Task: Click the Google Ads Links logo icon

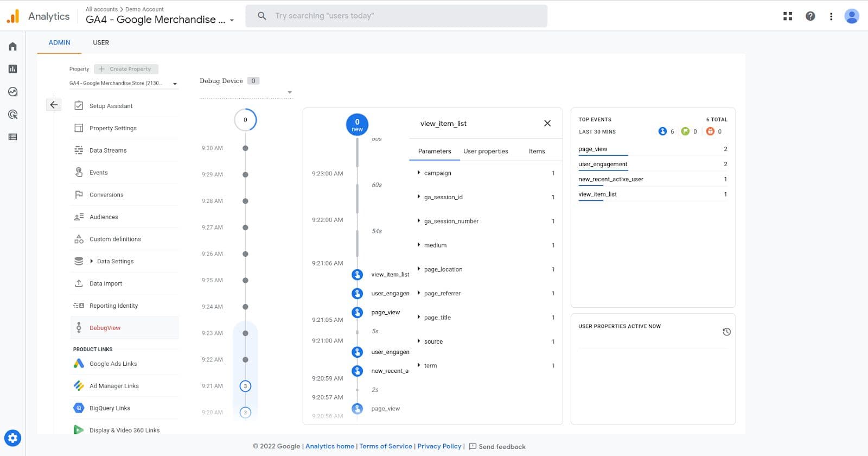Action: click(x=79, y=364)
